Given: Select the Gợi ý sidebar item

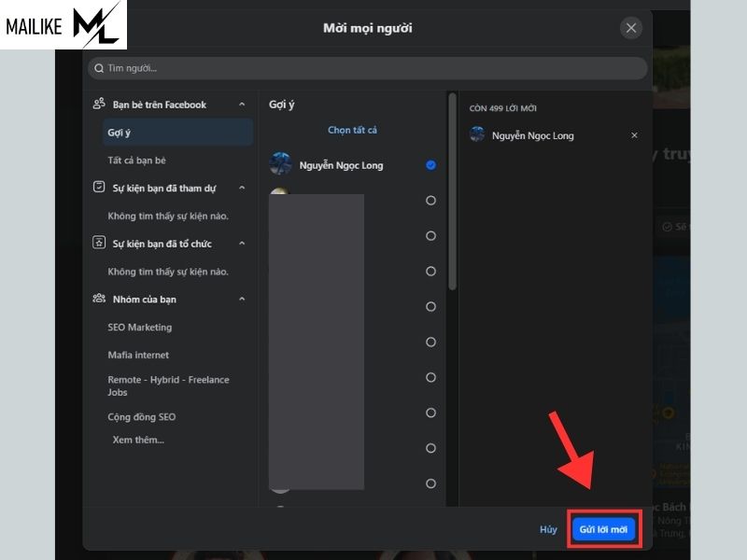Looking at the screenshot, I should 177,133.
